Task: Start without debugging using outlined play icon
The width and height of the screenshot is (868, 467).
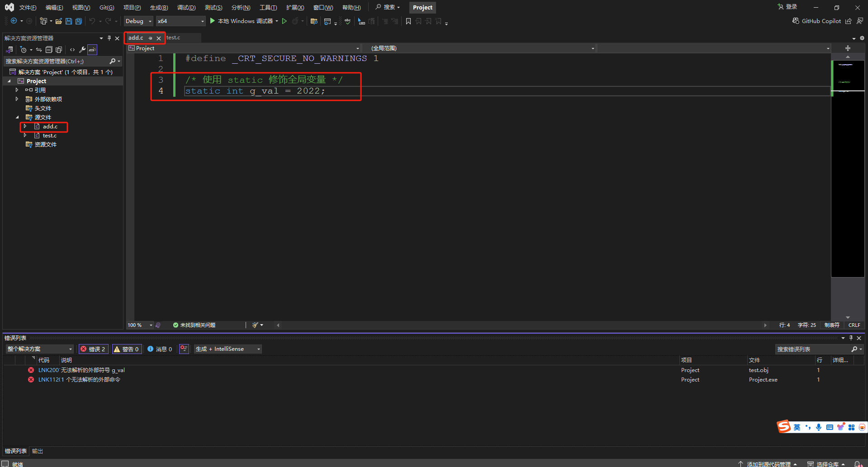Action: (x=285, y=21)
